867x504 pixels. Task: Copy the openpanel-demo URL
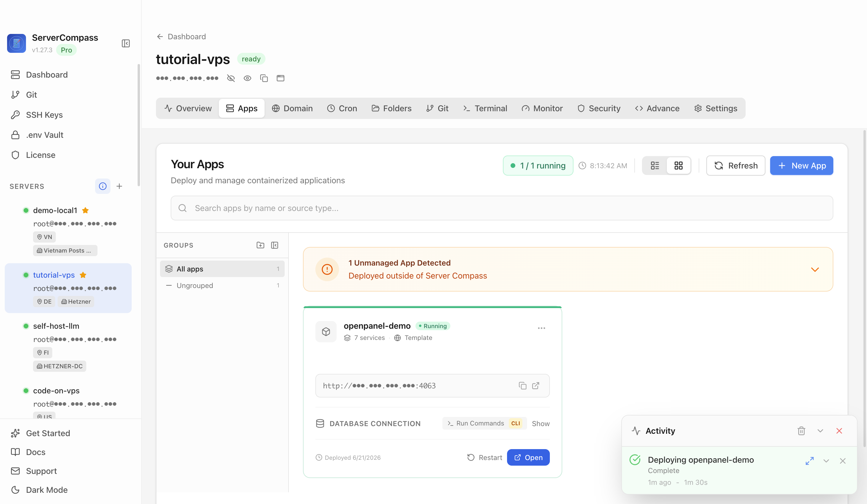pyautogui.click(x=523, y=386)
